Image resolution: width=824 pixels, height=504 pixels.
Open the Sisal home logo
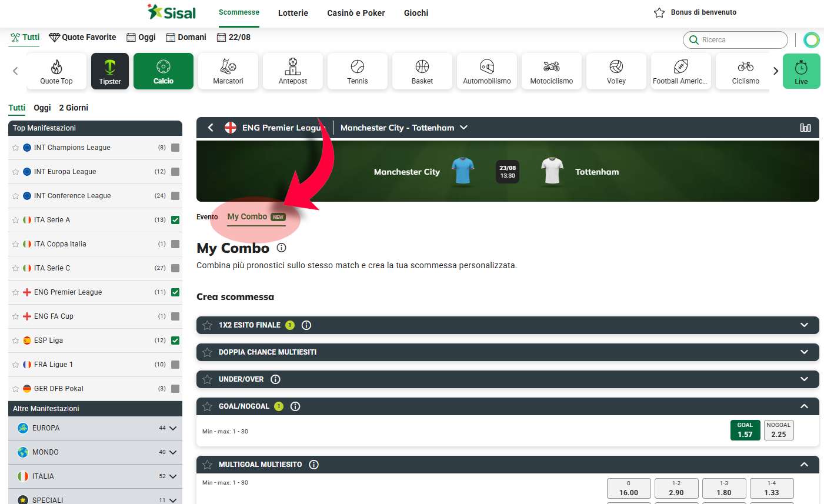(x=172, y=12)
